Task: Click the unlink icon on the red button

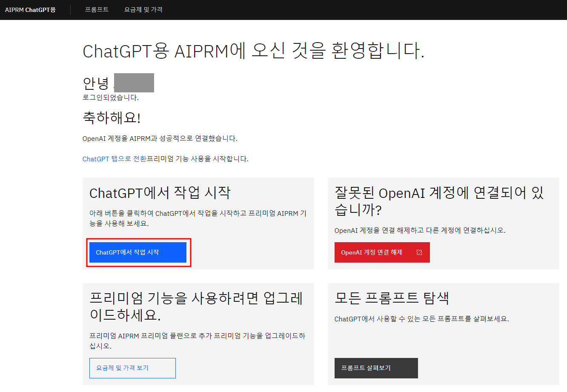Action: point(419,252)
